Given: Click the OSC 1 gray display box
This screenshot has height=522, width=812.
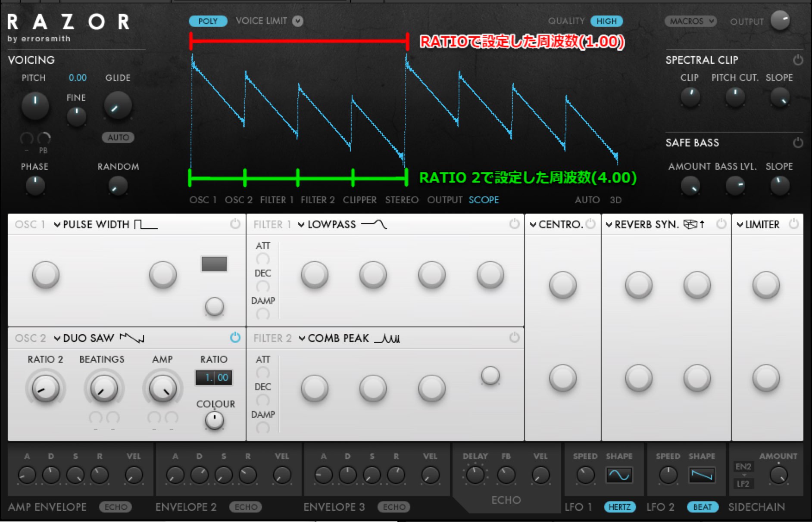Looking at the screenshot, I should 214,264.
